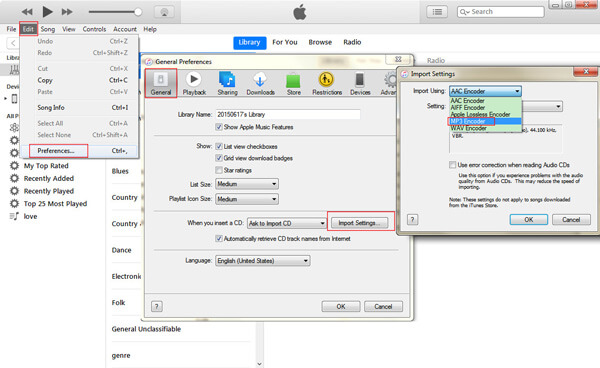
Task: Open the File menu
Action: coord(11,29)
